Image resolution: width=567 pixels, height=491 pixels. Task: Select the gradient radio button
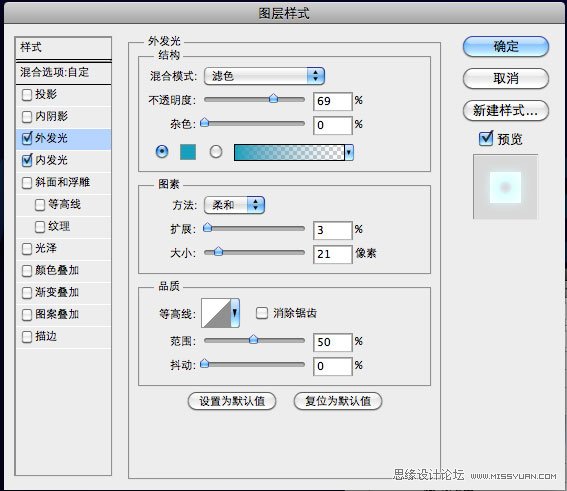(x=216, y=151)
